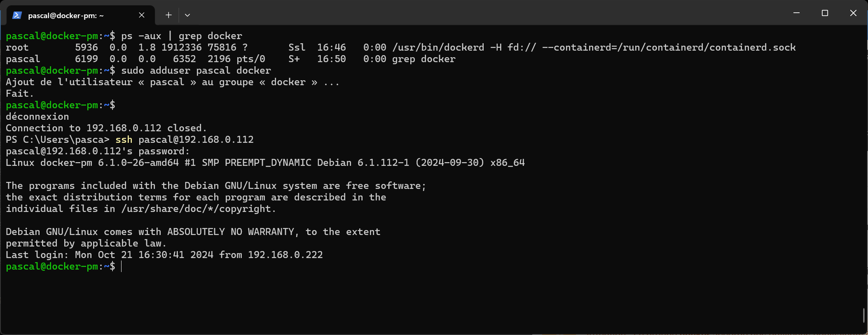Viewport: 868px width, 335px height.
Task: Click the vertical scrollbar thumb
Action: pyautogui.click(x=863, y=315)
